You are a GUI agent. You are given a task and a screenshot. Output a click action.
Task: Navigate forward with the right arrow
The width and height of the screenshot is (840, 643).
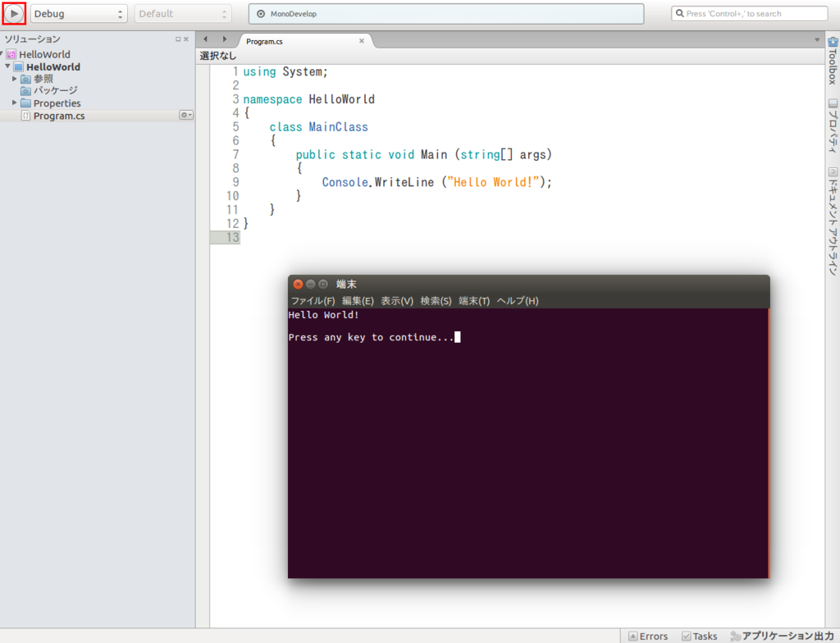pos(225,39)
